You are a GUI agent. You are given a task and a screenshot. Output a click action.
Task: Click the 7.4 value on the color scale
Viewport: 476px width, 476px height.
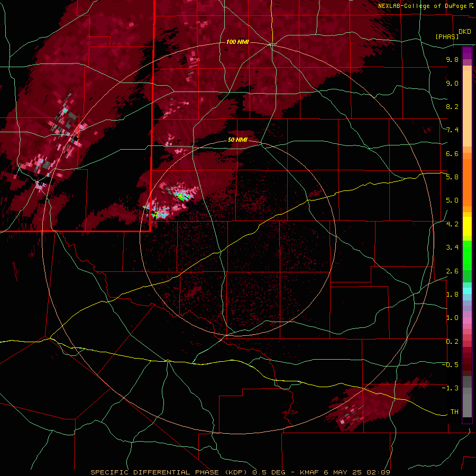pyautogui.click(x=452, y=130)
